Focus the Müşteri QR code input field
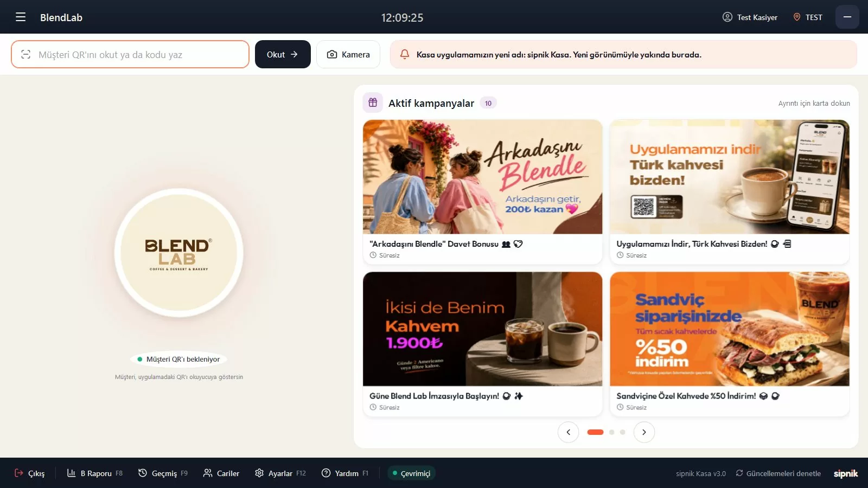Image resolution: width=868 pixels, height=488 pixels. coord(130,54)
